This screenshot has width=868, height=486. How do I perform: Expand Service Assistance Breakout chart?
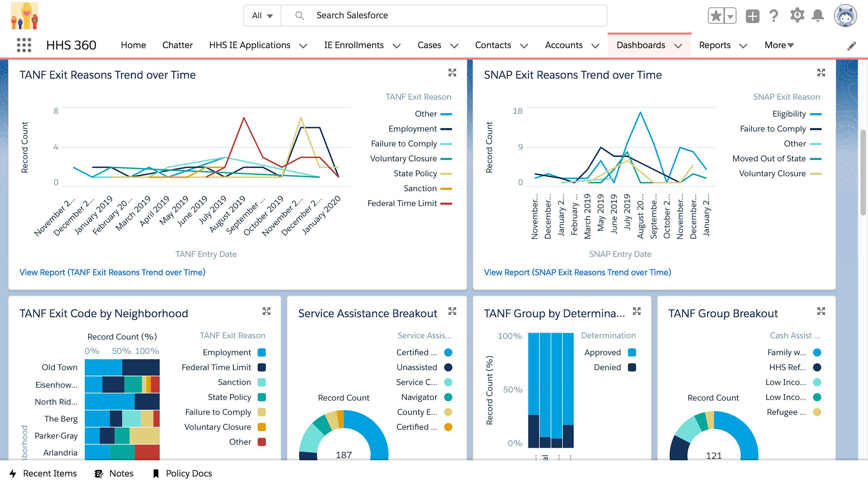coord(452,311)
